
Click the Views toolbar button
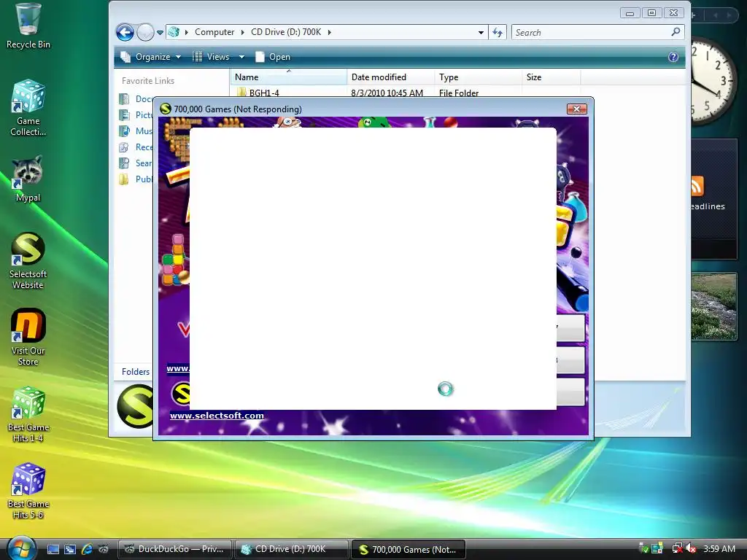click(x=212, y=57)
